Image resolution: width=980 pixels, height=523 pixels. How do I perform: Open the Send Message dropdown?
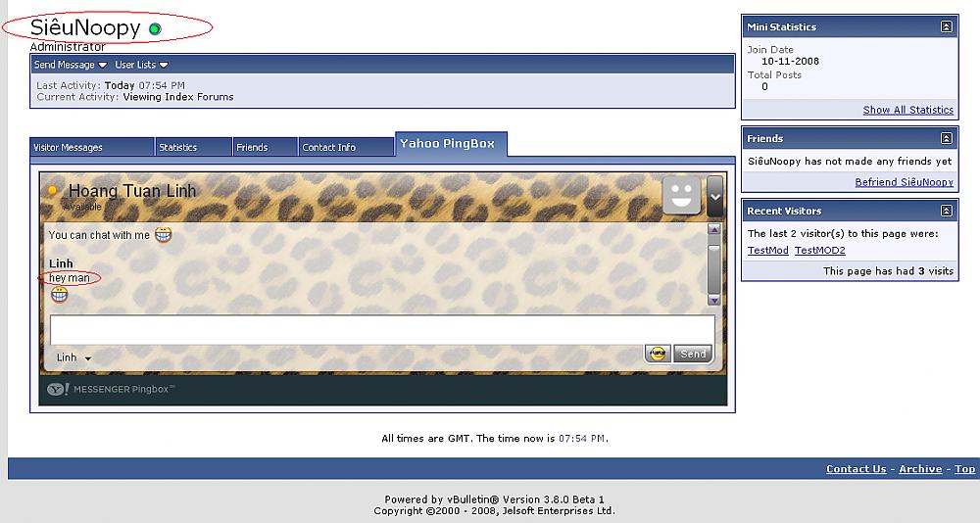(71, 65)
